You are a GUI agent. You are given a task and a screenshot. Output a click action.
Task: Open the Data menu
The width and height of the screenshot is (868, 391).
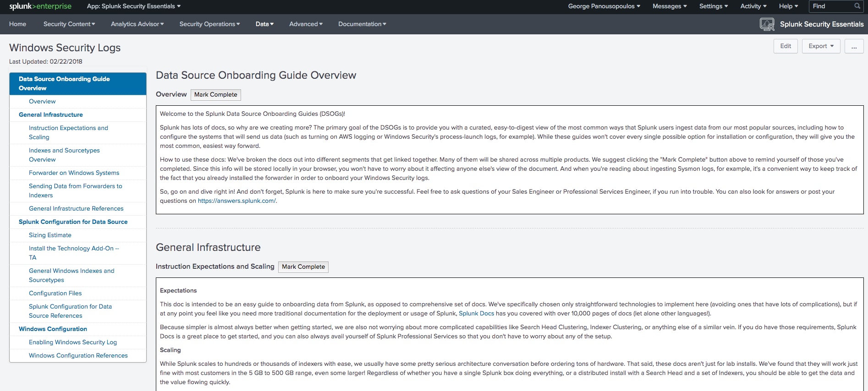coord(264,24)
